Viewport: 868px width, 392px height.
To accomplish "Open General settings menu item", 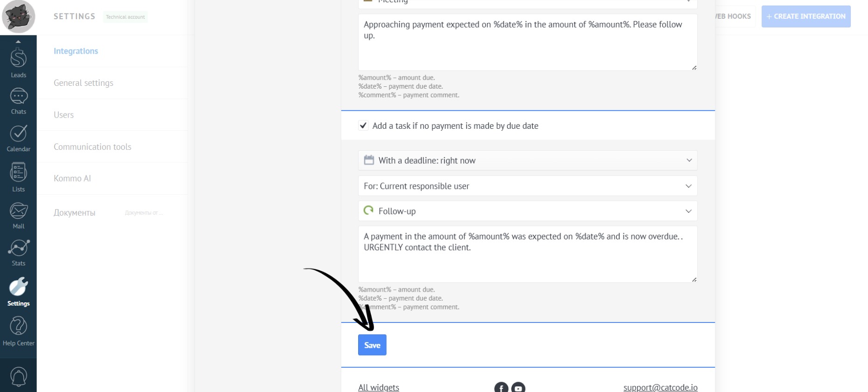I will 84,83.
